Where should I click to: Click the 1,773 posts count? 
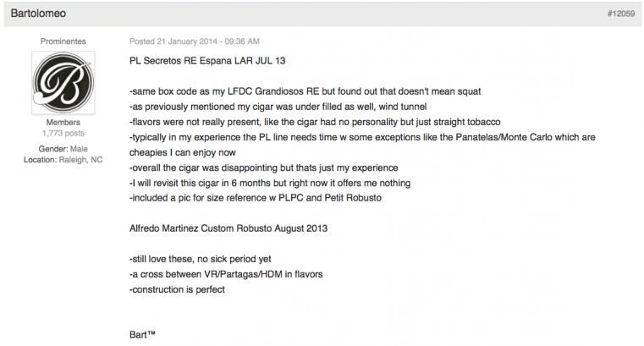click(x=63, y=134)
